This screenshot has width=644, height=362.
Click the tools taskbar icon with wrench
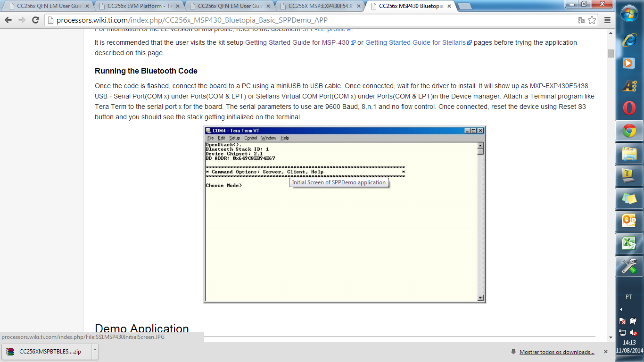point(629,266)
